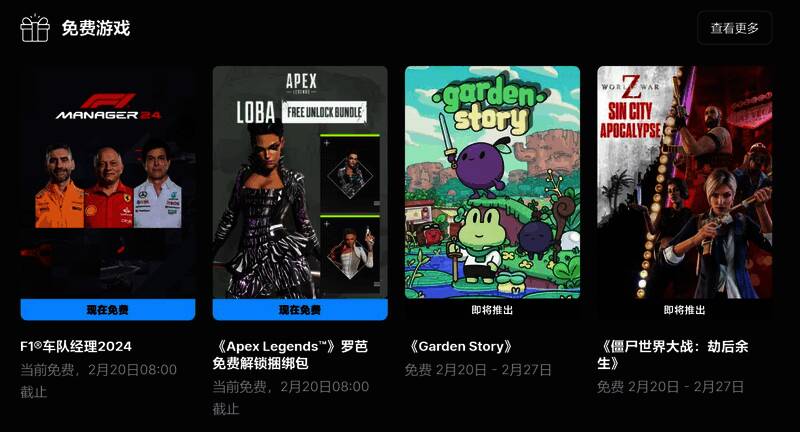Click 即将推出 label under World War Z
800x432 pixels.
point(685,310)
